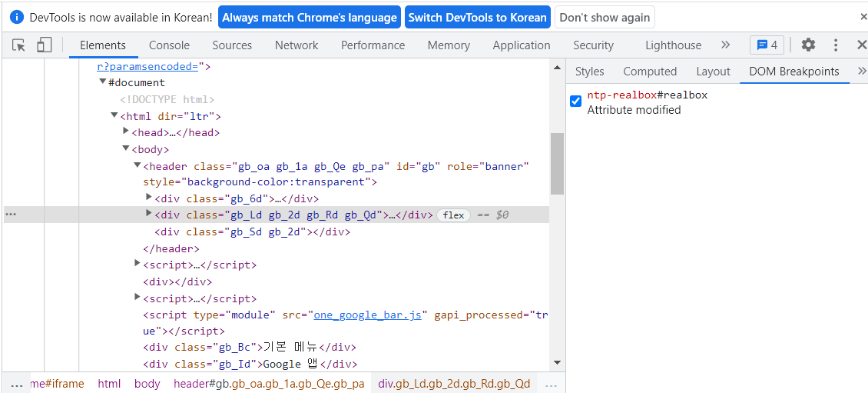Select body in the breadcrumb bar
The height and width of the screenshot is (393, 868).
tap(147, 384)
